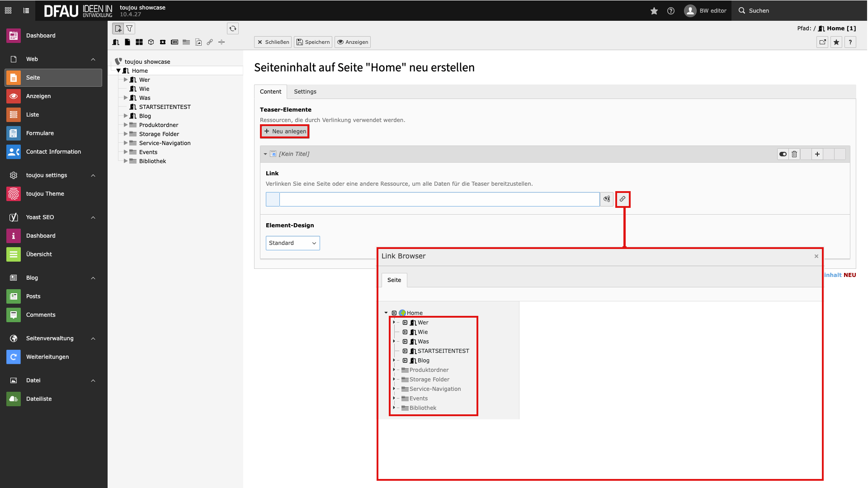Open record in new window icon
This screenshot has height=488, width=868.
822,42
